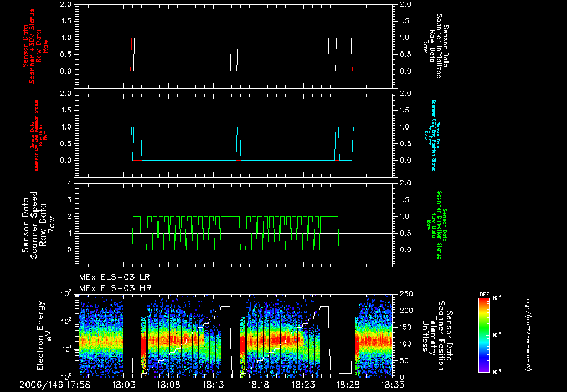Click the '100' tick on the scanner position axis
Screen dimensions: 567x392
click(407, 344)
